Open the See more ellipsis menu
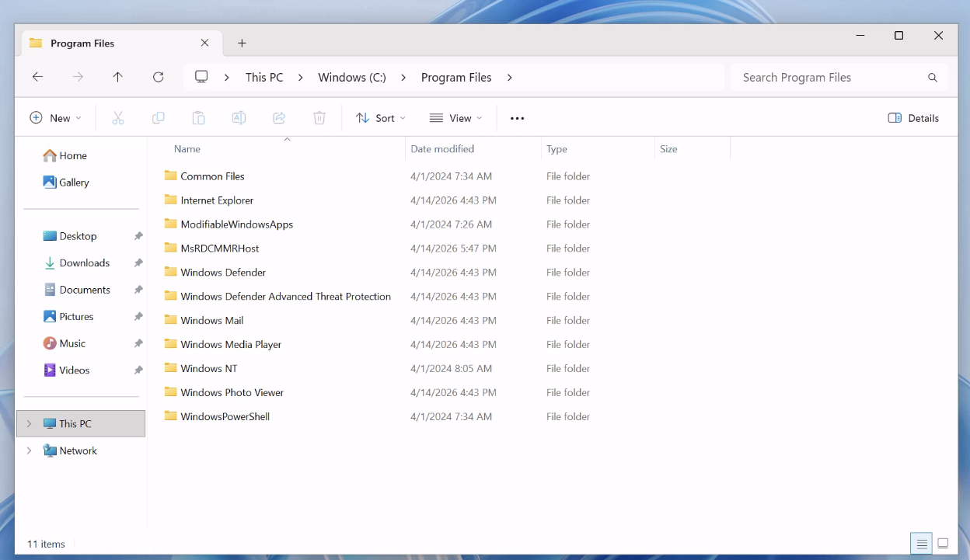Image resolution: width=970 pixels, height=560 pixels. tap(518, 118)
